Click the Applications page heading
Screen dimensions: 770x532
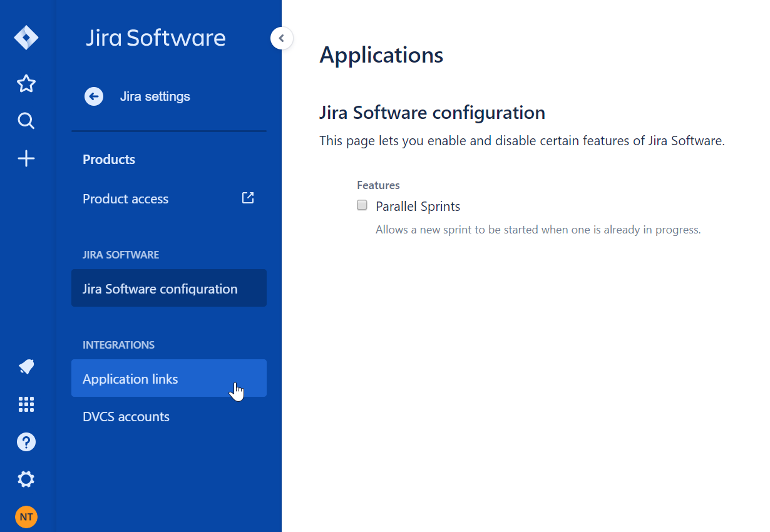click(381, 55)
